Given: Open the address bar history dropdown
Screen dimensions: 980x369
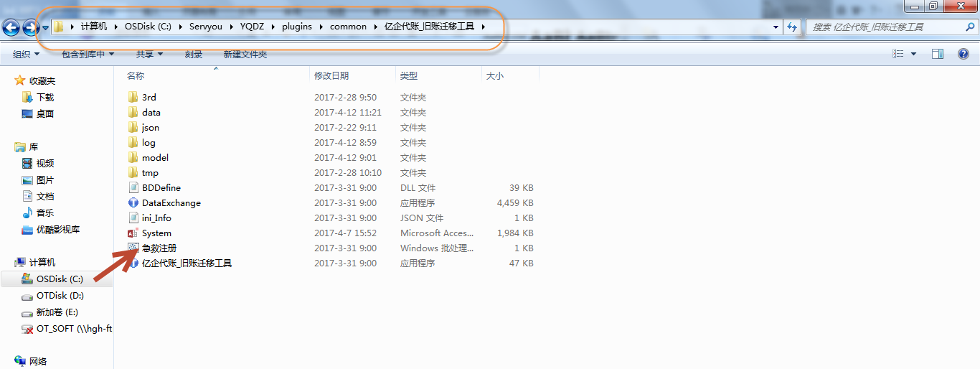Looking at the screenshot, I should point(776,27).
